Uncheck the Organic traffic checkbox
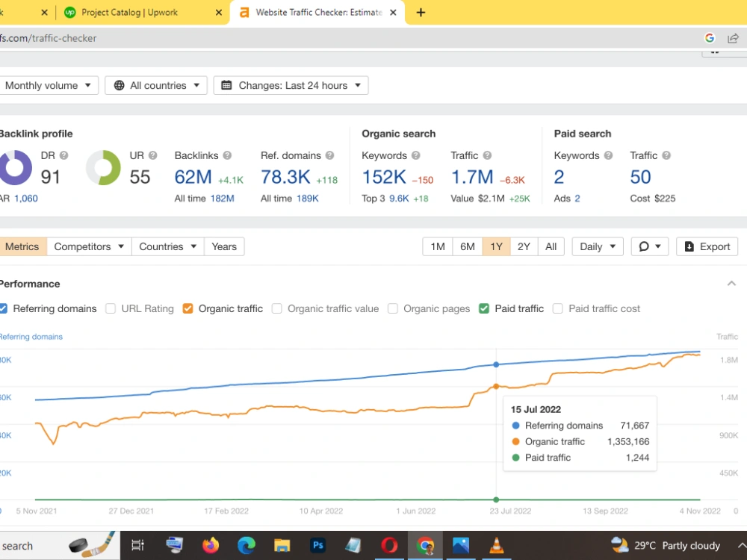The height and width of the screenshot is (560, 747). click(x=187, y=308)
